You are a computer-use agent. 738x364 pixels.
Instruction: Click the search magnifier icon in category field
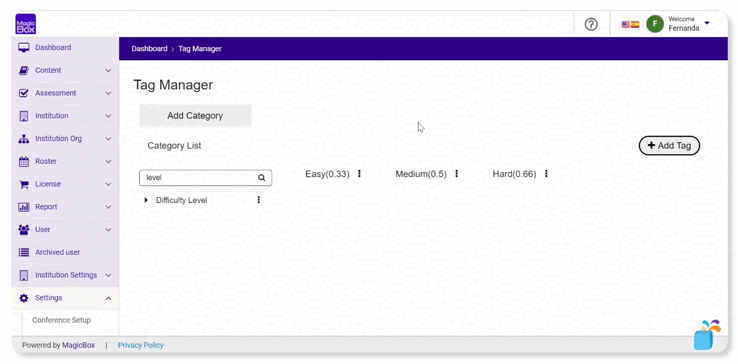(x=262, y=178)
